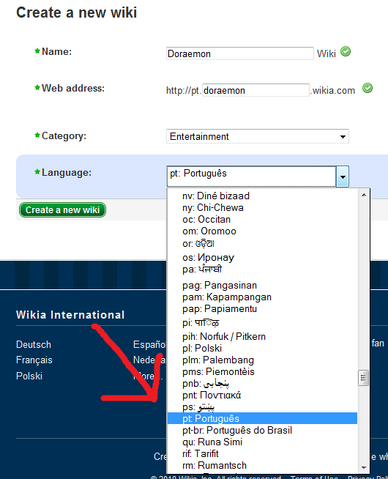The image size is (388, 479).
Task: Click the language list scrollbar up arrow
Action: point(364,195)
